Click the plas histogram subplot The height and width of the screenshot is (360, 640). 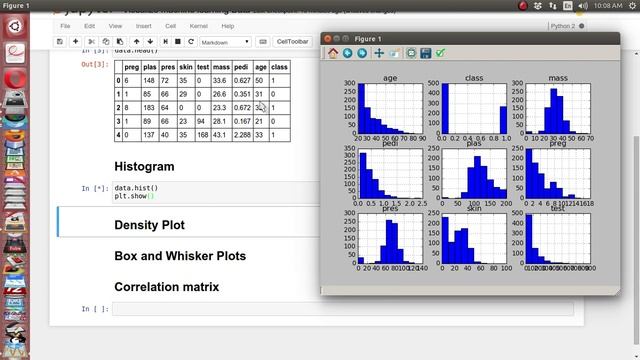(474, 173)
